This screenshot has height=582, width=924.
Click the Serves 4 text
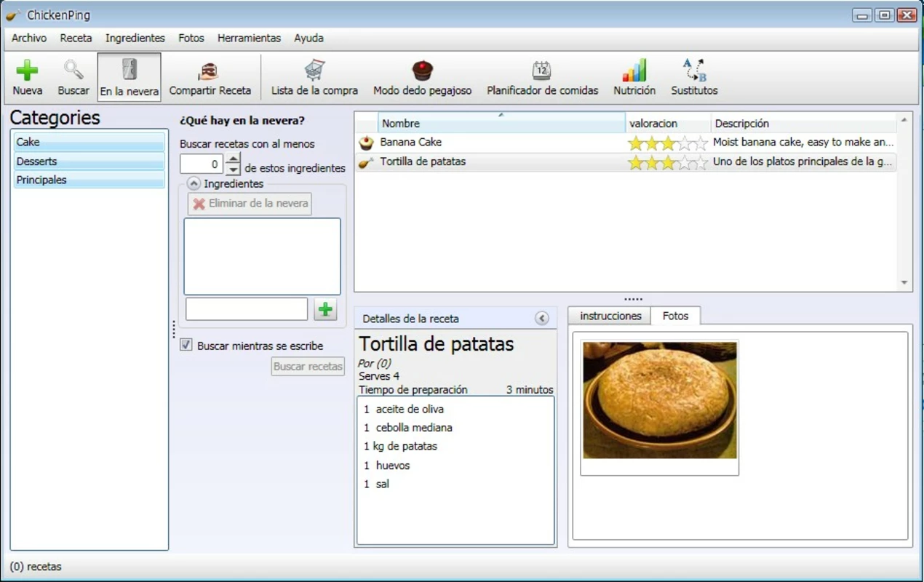tap(379, 376)
